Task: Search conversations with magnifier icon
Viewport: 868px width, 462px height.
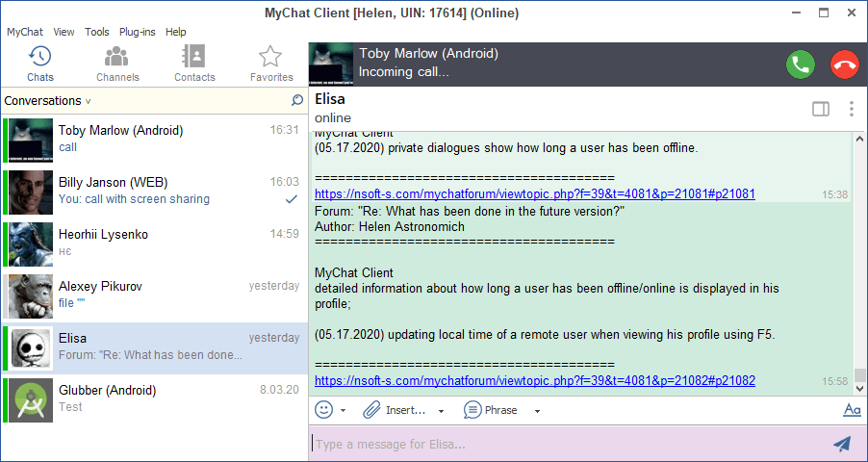Action: pos(297,100)
